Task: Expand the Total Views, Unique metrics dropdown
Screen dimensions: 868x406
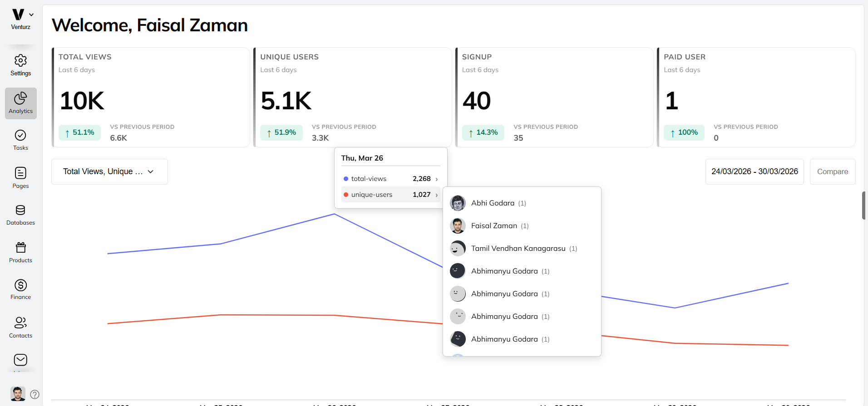Action: point(109,171)
